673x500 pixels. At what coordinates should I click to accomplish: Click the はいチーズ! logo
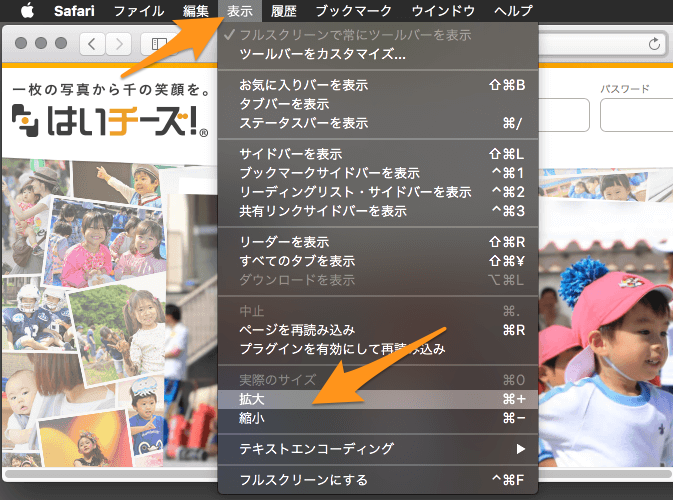[x=110, y=120]
